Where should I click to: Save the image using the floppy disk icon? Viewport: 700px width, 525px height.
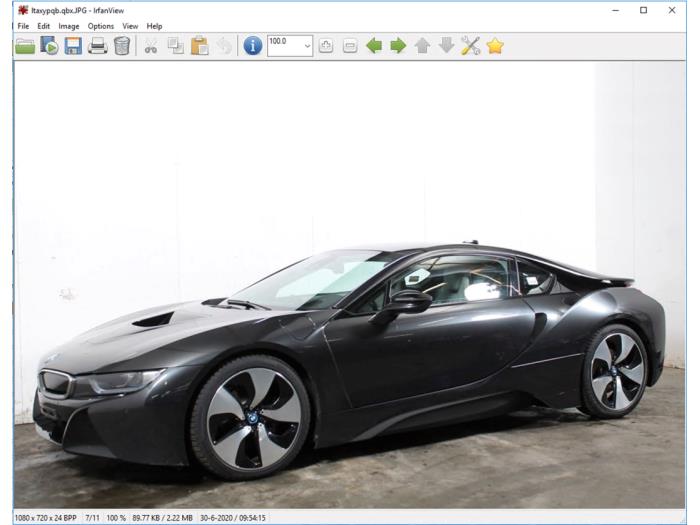tap(73, 46)
